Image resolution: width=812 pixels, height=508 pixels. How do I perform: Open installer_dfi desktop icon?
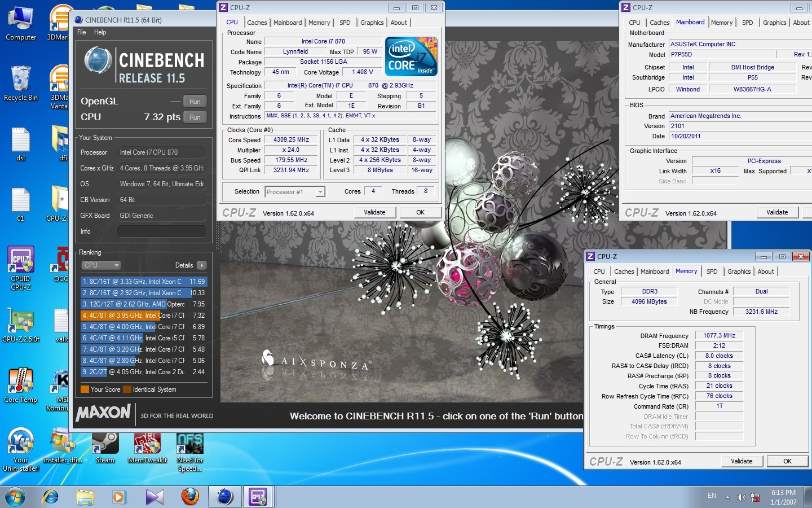[x=63, y=446]
